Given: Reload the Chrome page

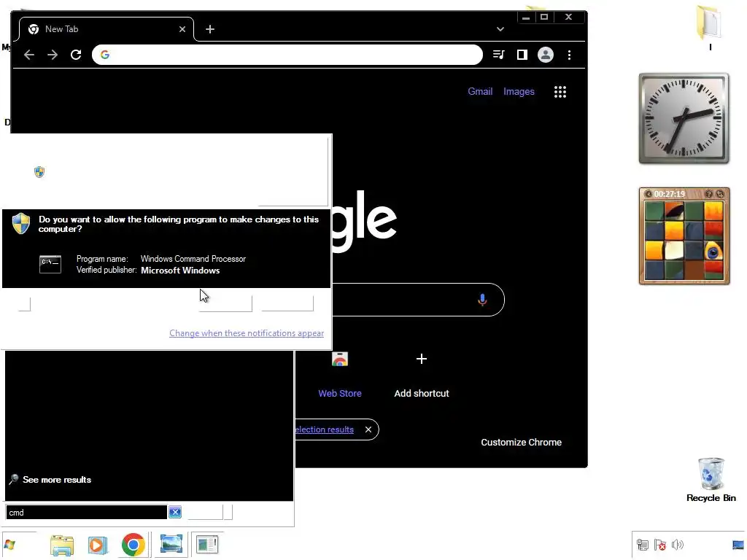Looking at the screenshot, I should point(76,55).
